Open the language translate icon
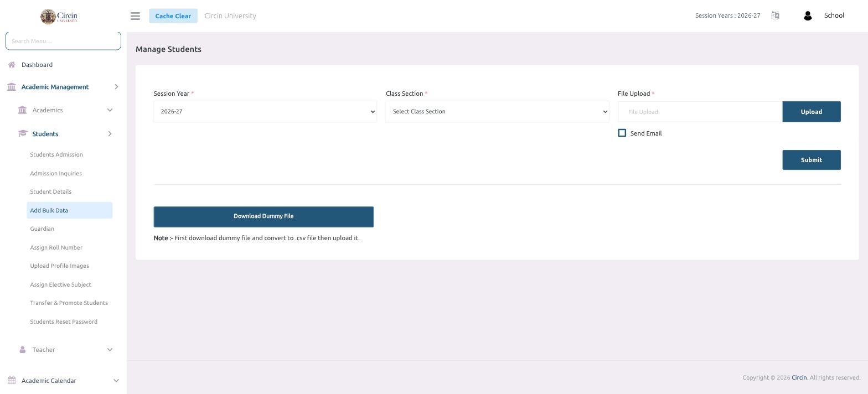The image size is (868, 394). (775, 15)
